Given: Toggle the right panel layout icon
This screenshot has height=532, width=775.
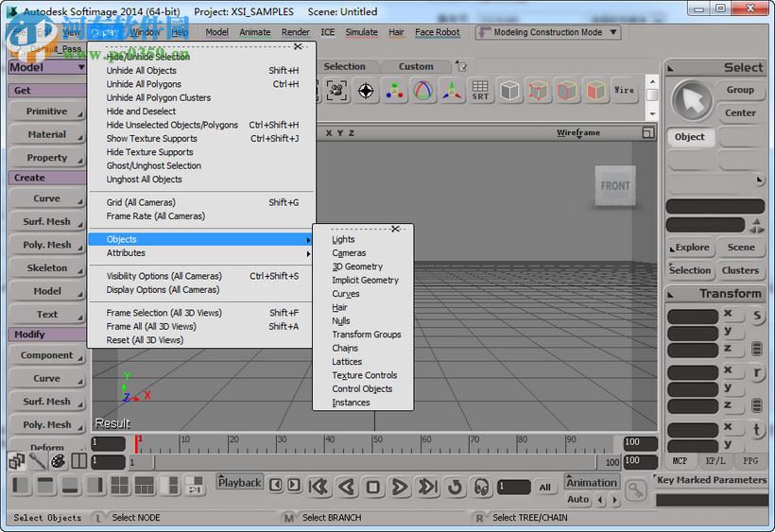Looking at the screenshot, I should coord(95,486).
